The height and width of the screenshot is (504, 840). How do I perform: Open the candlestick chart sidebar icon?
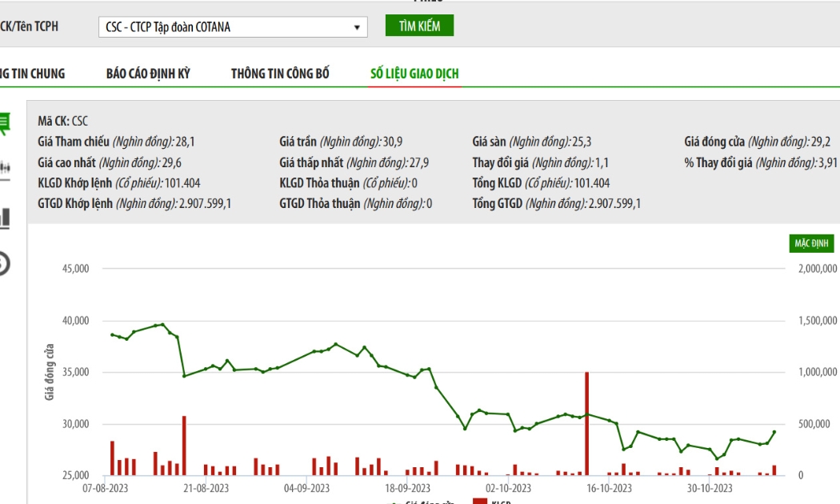pyautogui.click(x=5, y=170)
